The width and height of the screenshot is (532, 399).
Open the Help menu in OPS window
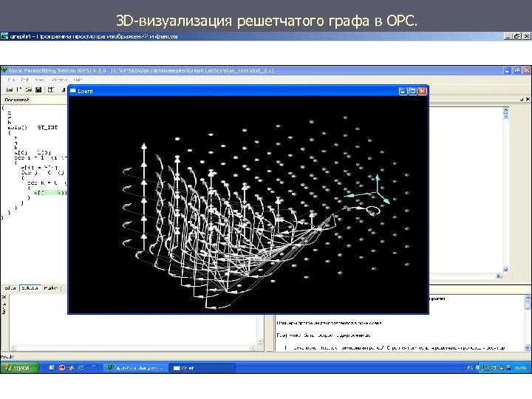pyautogui.click(x=78, y=80)
